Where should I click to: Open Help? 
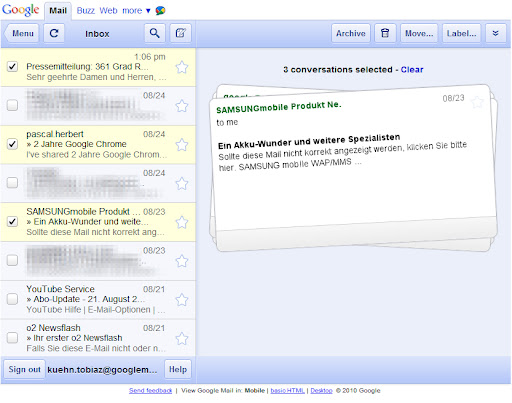[x=178, y=369]
